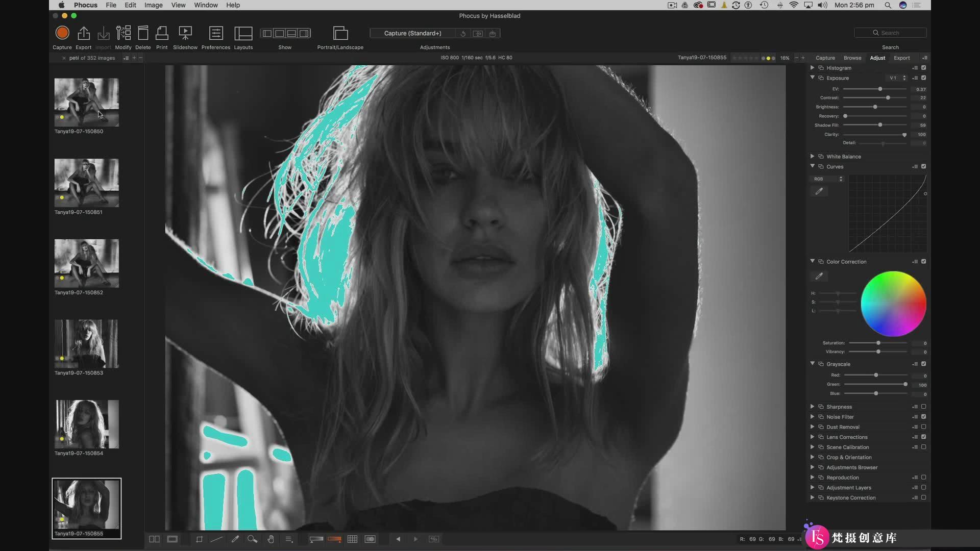
Task: Expand the Noise Filter panel
Action: coord(813,416)
